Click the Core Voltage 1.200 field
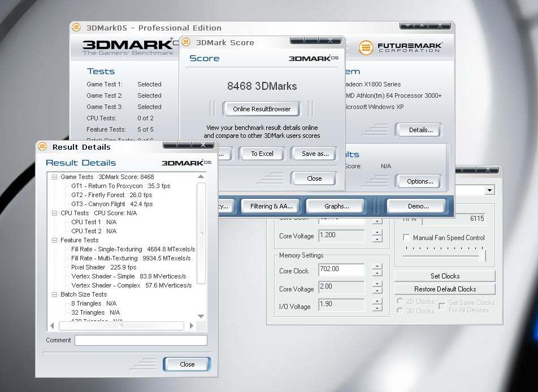The height and width of the screenshot is (392, 538). click(341, 236)
